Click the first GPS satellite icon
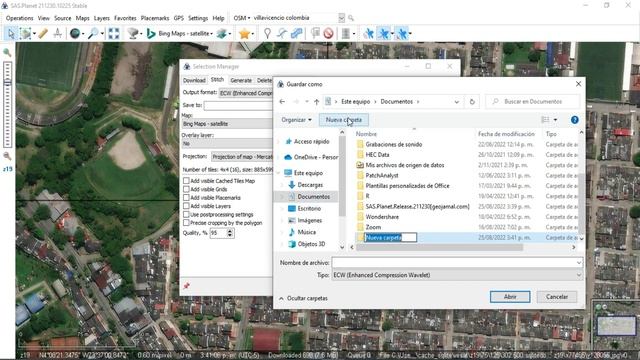This screenshot has height=360, width=640. [x=369, y=33]
